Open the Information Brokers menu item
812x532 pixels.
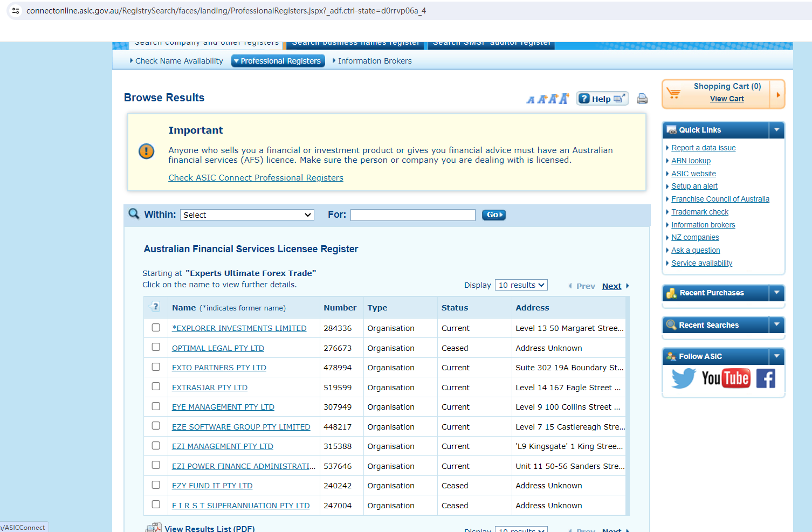coord(374,61)
